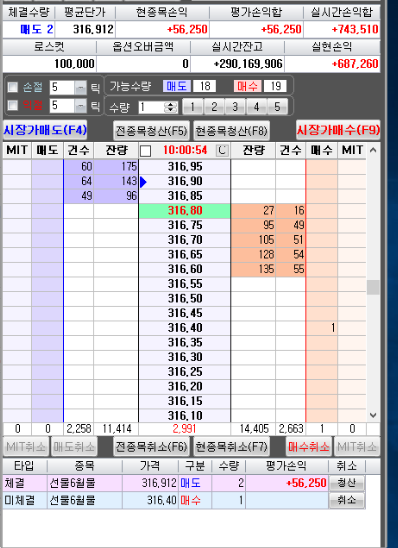Image resolution: width=398 pixels, height=548 pixels.
Task: Click 시장가매수(F9) market buy button
Action: point(338,130)
